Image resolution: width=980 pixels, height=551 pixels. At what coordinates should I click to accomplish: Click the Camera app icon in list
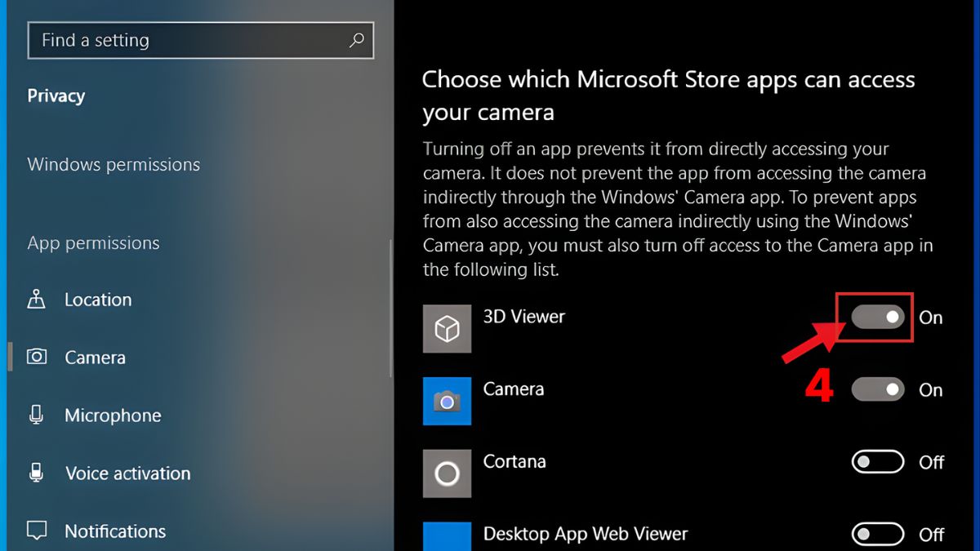pyautogui.click(x=447, y=401)
